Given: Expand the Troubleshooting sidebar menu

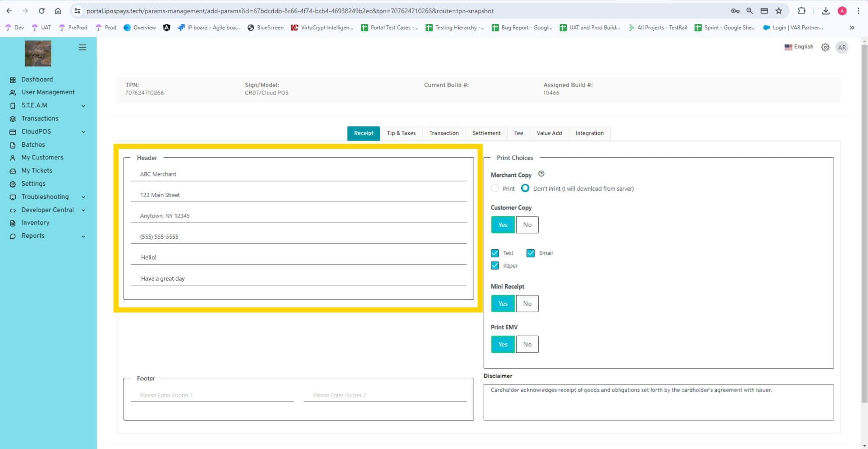Looking at the screenshot, I should tap(83, 197).
